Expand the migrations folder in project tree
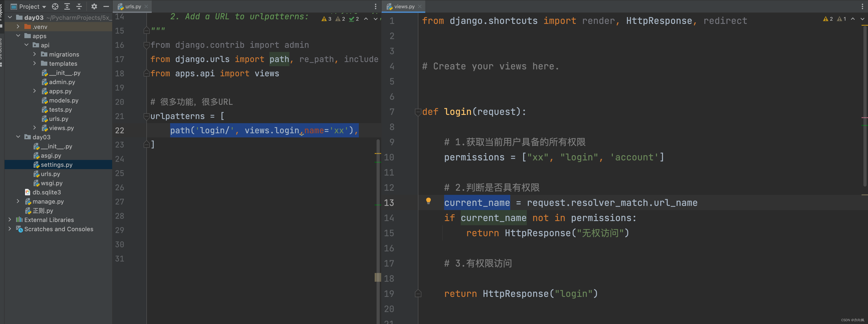The height and width of the screenshot is (324, 868). pos(34,54)
